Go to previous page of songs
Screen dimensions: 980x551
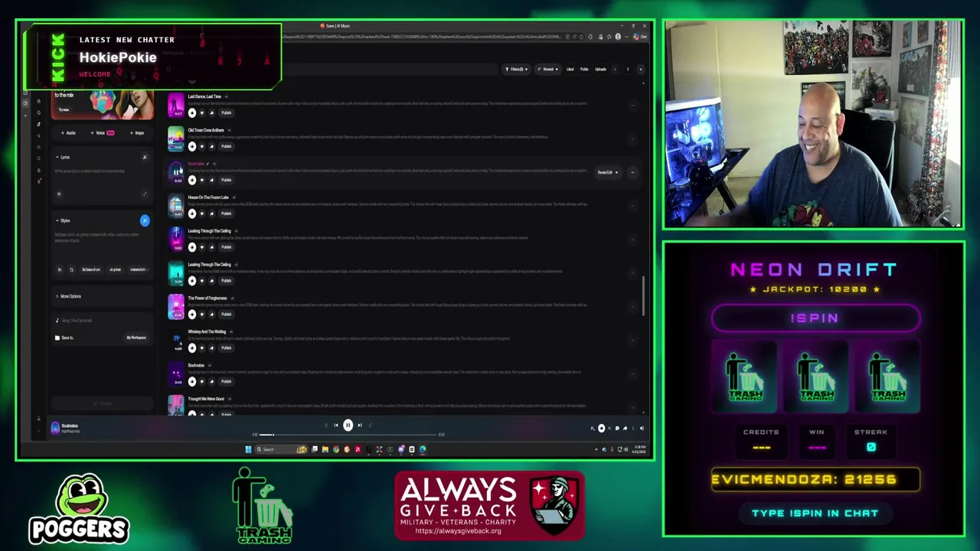(615, 69)
